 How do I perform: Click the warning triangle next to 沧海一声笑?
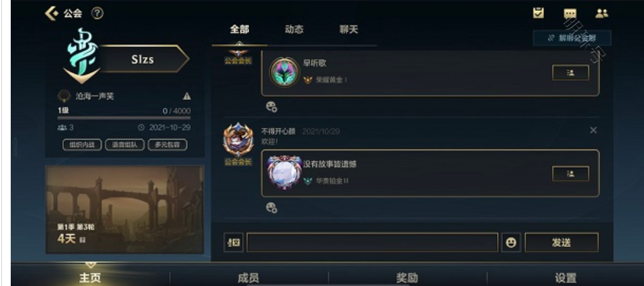[x=187, y=96]
